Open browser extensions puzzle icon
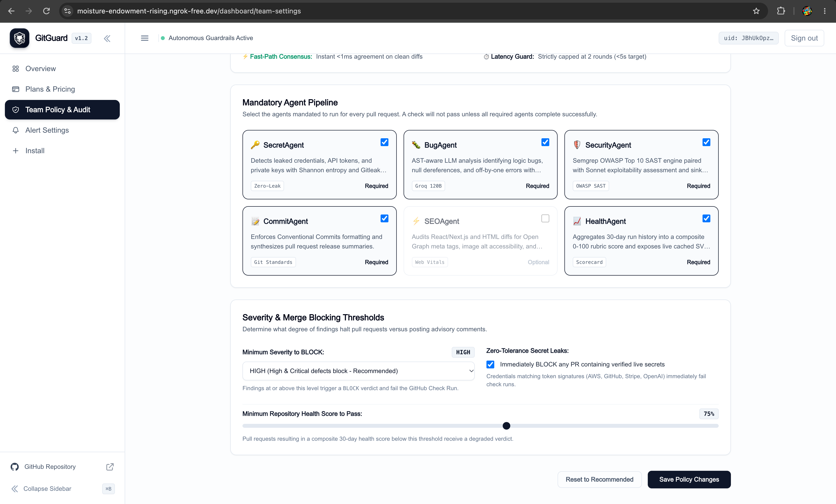 pyautogui.click(x=781, y=11)
